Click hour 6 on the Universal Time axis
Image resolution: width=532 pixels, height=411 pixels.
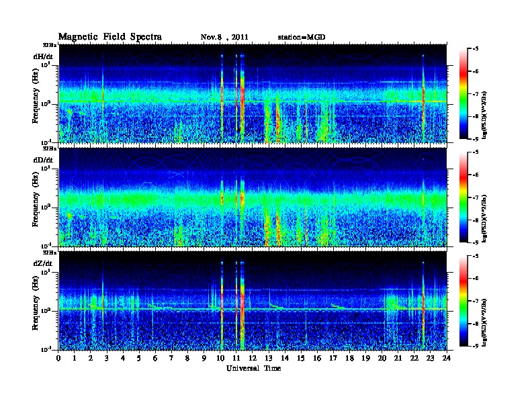pyautogui.click(x=155, y=358)
